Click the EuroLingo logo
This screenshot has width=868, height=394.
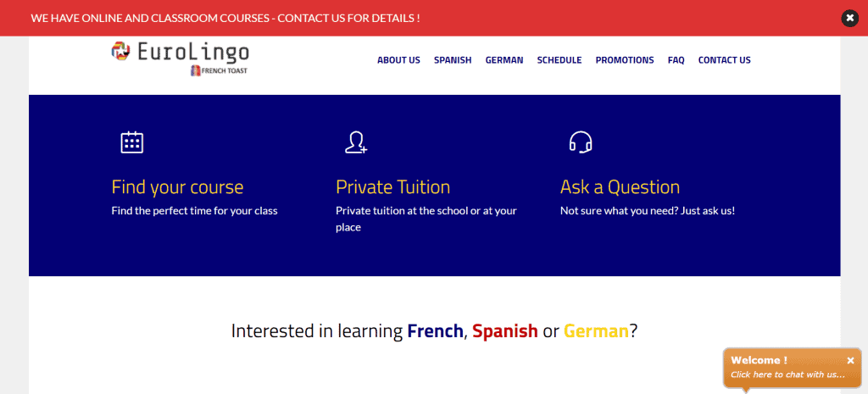(180, 52)
